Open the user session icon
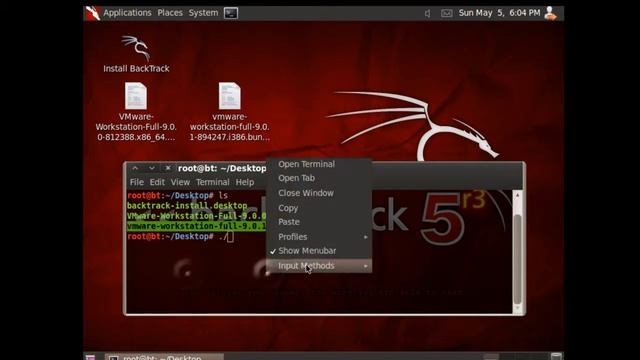Viewport: 640px width, 360px height. (551, 13)
